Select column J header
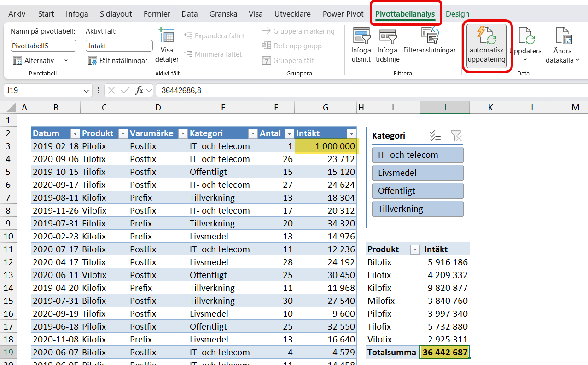588x365 pixels. point(445,107)
